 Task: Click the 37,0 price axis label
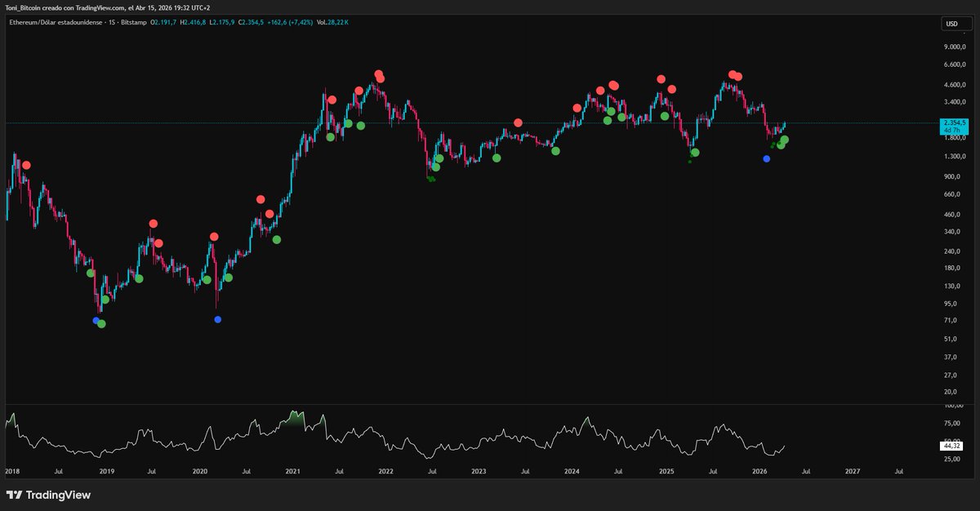pyautogui.click(x=951, y=358)
